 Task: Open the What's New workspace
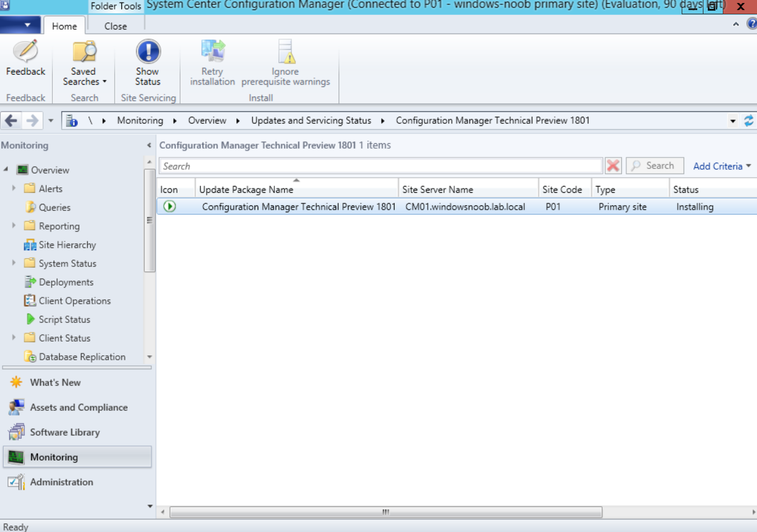click(x=77, y=383)
